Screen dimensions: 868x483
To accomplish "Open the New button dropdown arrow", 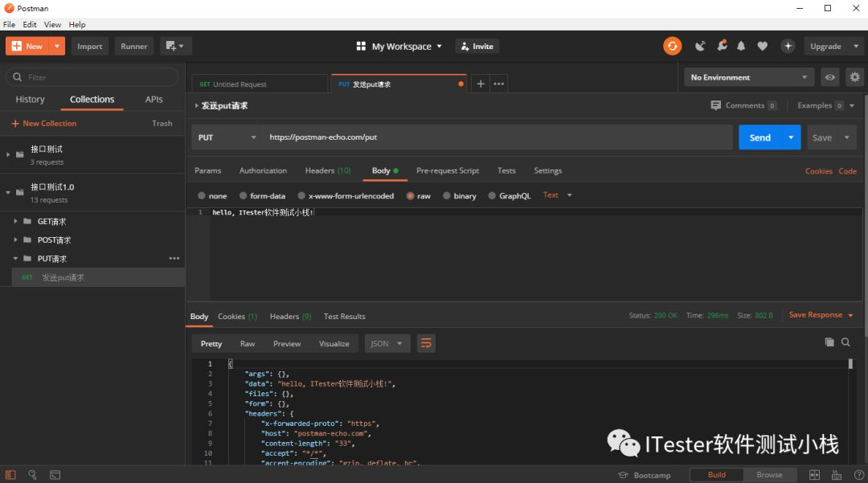I will pos(57,46).
